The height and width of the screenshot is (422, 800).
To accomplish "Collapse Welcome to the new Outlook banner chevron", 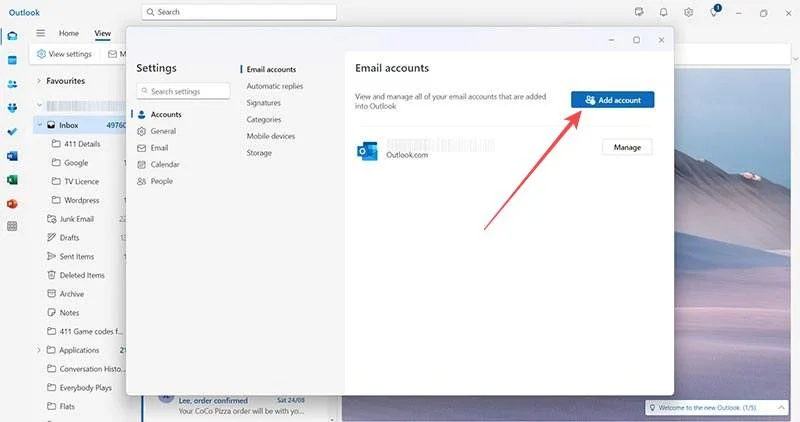I will coord(781,407).
